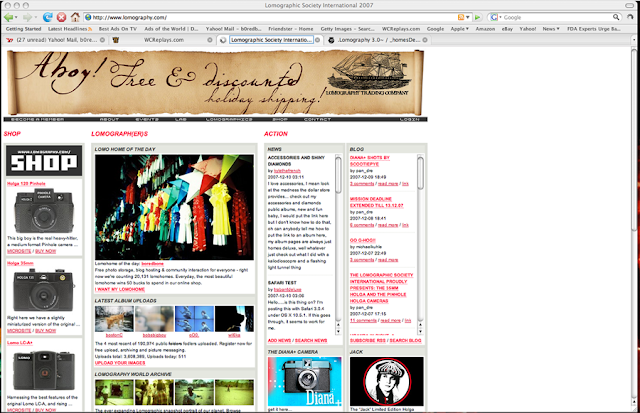This screenshot has height=413, width=640.
Task: Click the RSS feed icon in the address bar
Action: point(461,17)
